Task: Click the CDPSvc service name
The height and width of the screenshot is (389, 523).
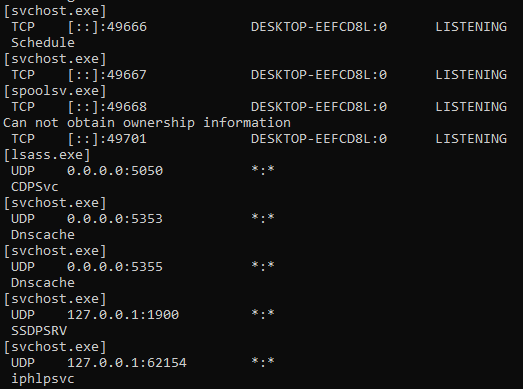Action: pos(35,187)
